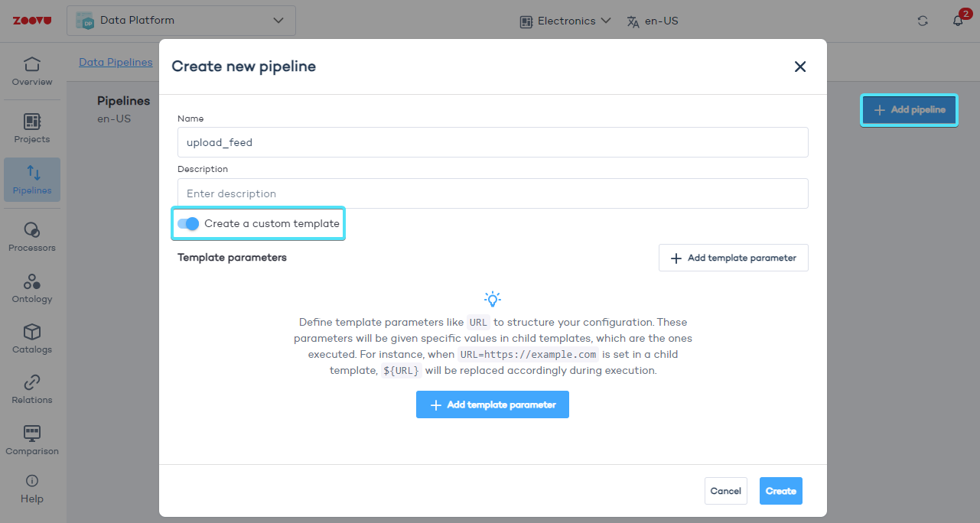Open notifications via the bell icon

click(x=957, y=21)
